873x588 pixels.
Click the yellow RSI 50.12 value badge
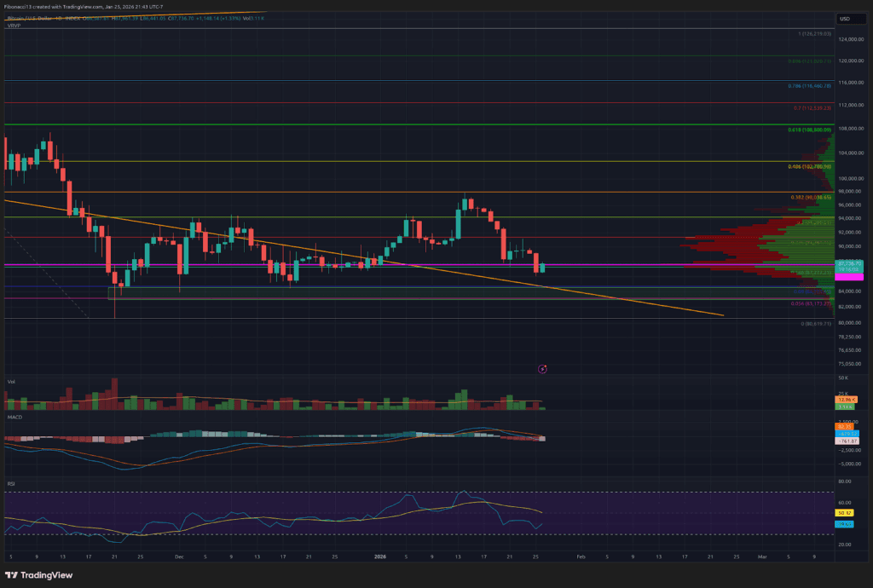point(844,513)
